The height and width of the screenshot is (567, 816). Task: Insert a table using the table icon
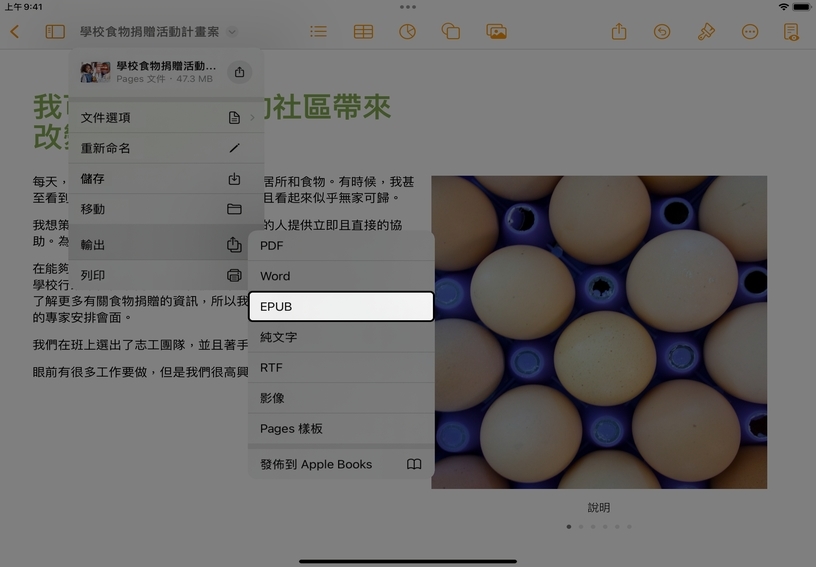click(x=363, y=32)
